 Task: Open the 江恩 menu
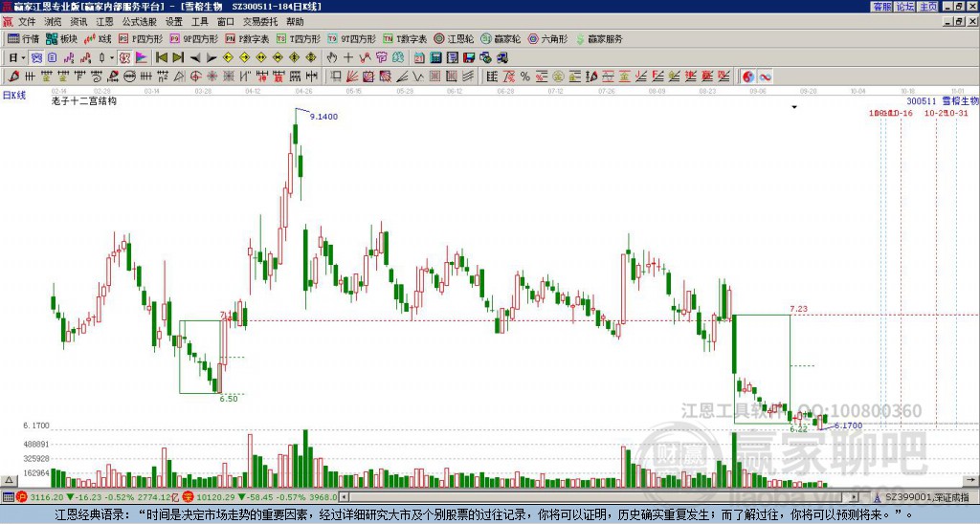(x=103, y=21)
